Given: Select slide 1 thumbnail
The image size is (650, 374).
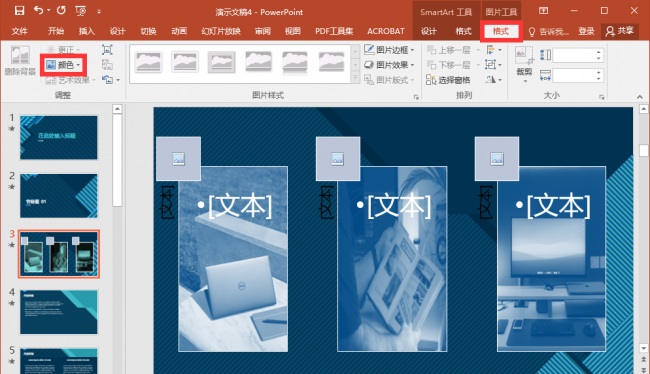Looking at the screenshot, I should point(59,137).
